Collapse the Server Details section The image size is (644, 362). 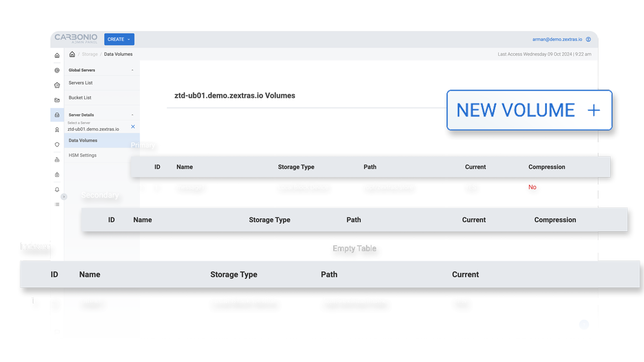pyautogui.click(x=133, y=115)
